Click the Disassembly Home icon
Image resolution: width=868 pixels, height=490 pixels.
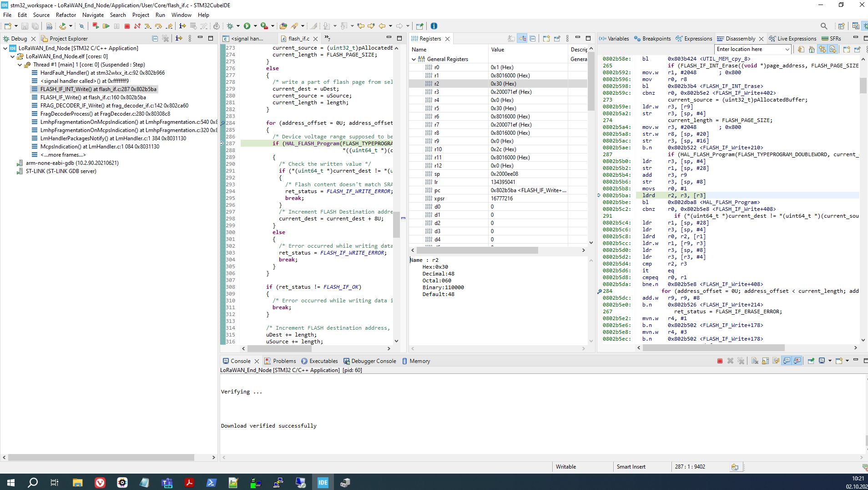click(x=812, y=49)
